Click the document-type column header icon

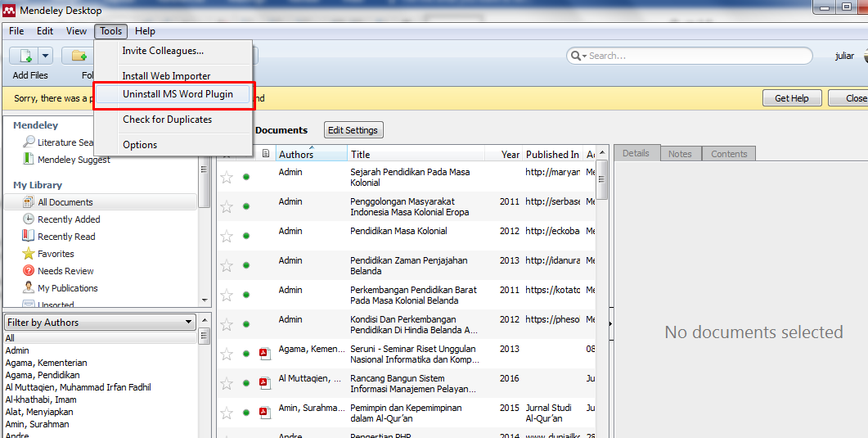(266, 154)
